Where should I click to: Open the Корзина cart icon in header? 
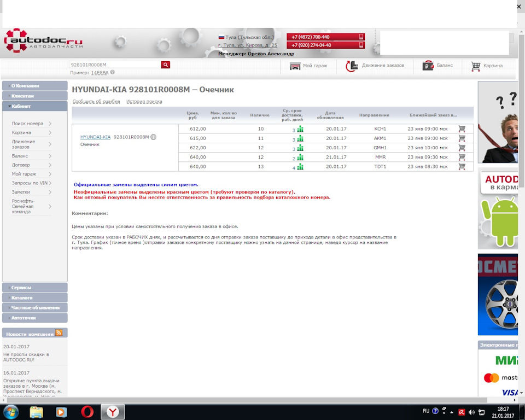475,66
